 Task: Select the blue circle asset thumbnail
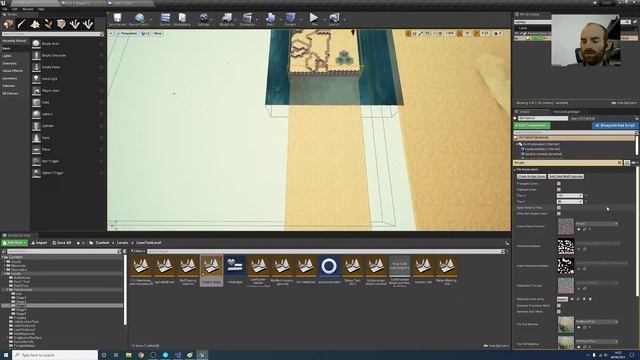tap(329, 267)
